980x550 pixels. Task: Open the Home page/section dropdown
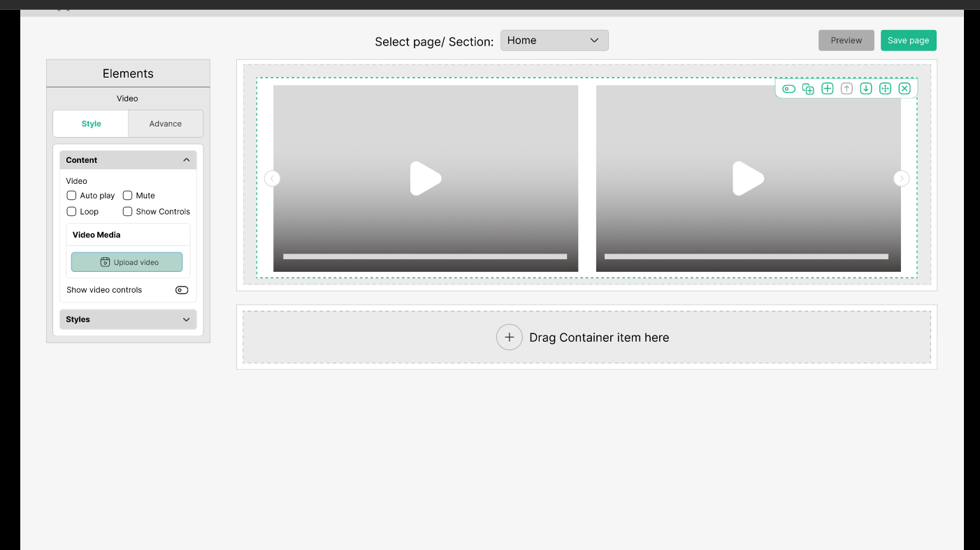click(x=554, y=41)
